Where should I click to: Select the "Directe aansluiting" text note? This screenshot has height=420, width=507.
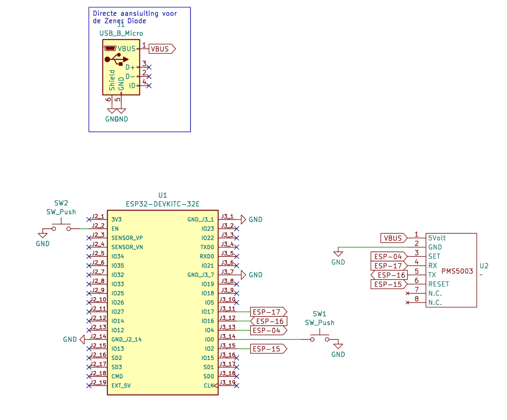coord(134,17)
